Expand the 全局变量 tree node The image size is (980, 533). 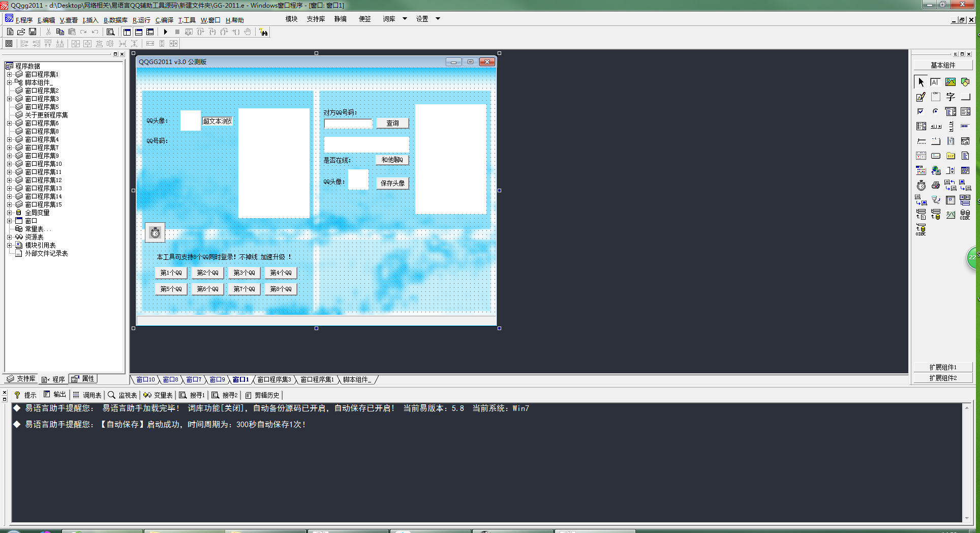pos(9,213)
